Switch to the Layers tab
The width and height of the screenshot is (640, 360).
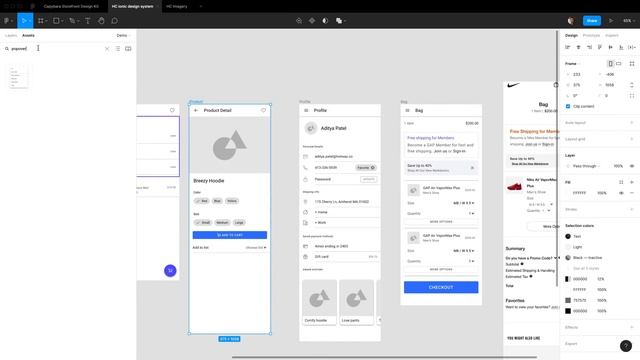pyautogui.click(x=11, y=36)
